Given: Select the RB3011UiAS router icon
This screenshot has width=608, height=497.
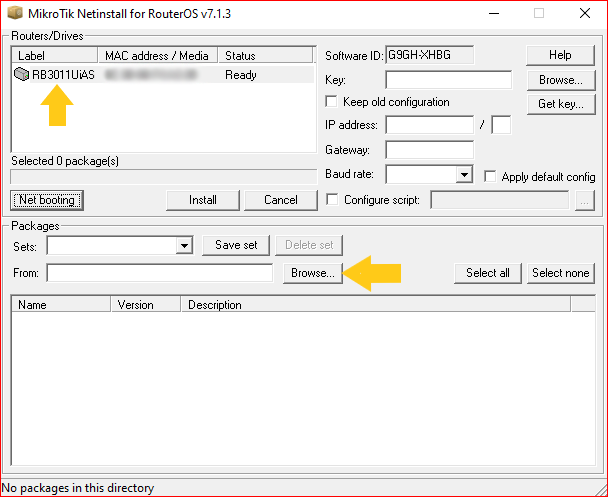Looking at the screenshot, I should pos(21,74).
